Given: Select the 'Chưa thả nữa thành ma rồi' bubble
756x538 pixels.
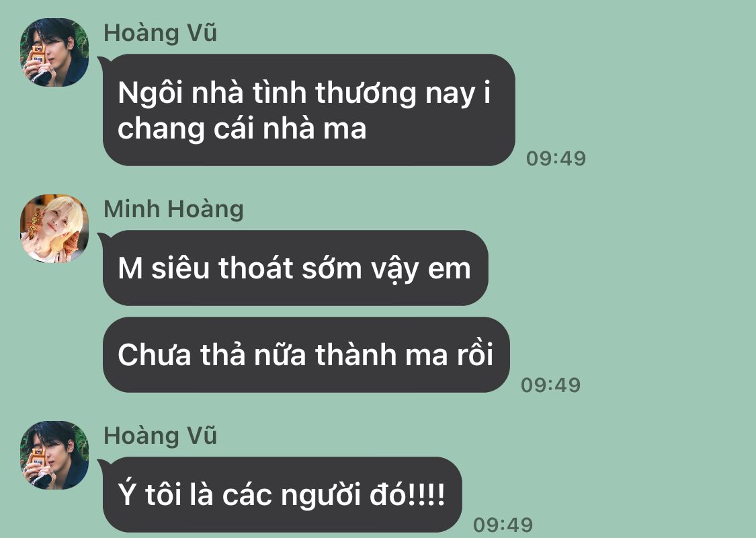Looking at the screenshot, I should pyautogui.click(x=306, y=354).
